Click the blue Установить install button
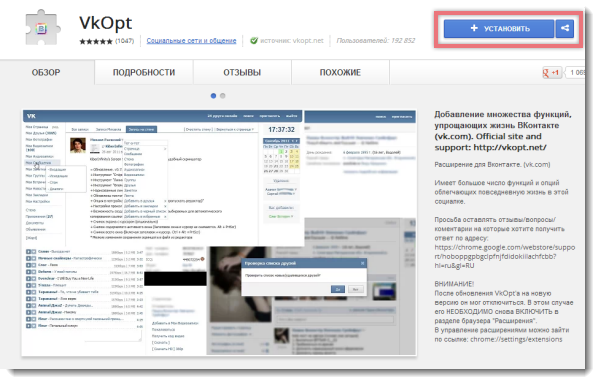The image size is (600, 384). pyautogui.click(x=499, y=28)
